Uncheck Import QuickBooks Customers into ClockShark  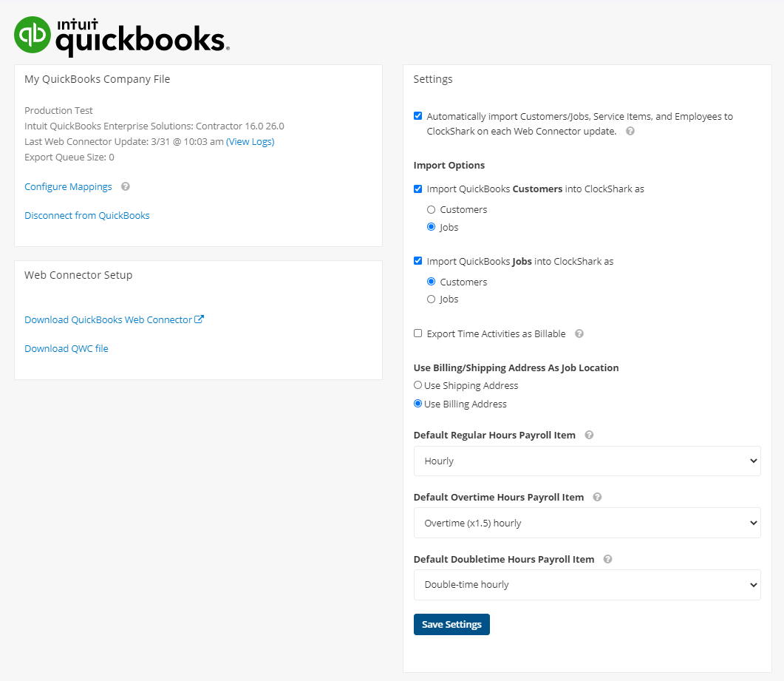click(418, 189)
